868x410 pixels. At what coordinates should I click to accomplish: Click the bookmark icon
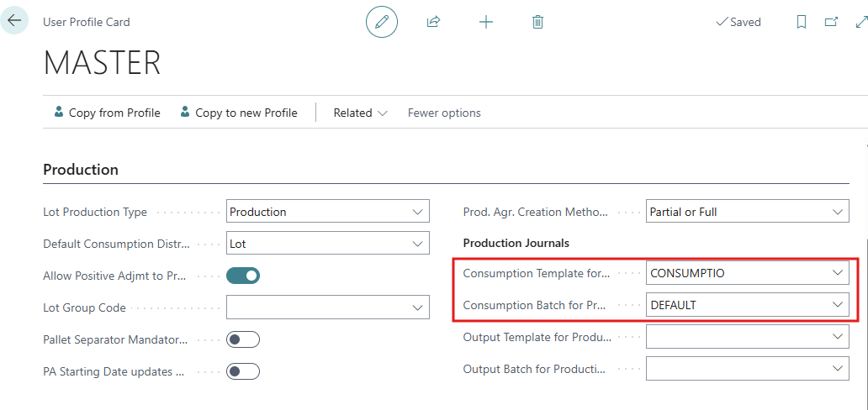(801, 22)
